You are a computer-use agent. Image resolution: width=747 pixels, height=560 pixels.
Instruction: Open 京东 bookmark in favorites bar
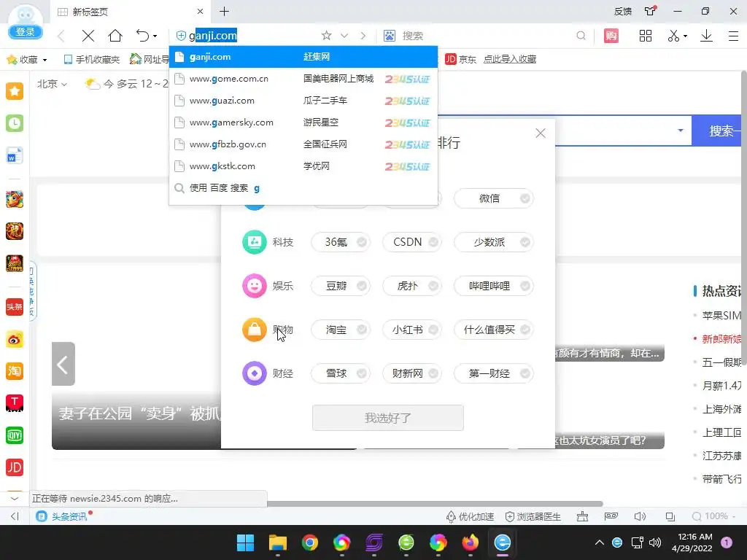point(460,59)
